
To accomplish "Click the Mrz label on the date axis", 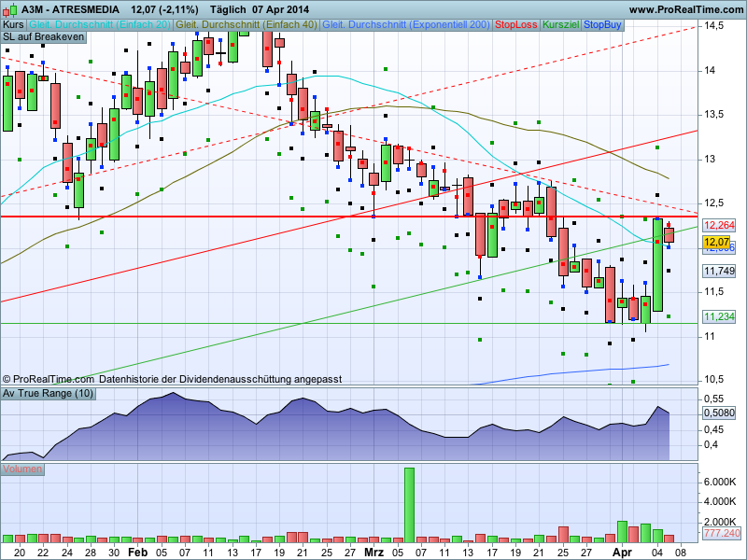I will tap(374, 553).
